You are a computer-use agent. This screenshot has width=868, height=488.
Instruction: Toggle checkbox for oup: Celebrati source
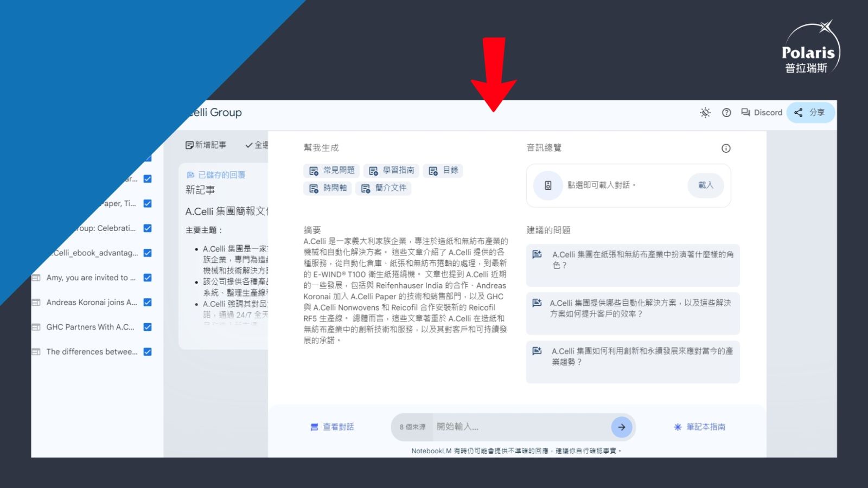(x=148, y=228)
